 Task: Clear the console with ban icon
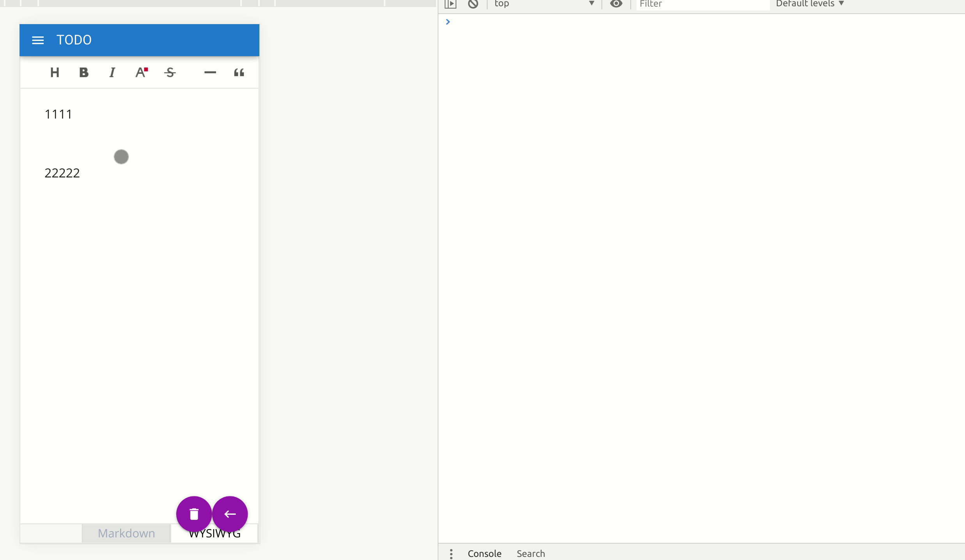(x=473, y=4)
